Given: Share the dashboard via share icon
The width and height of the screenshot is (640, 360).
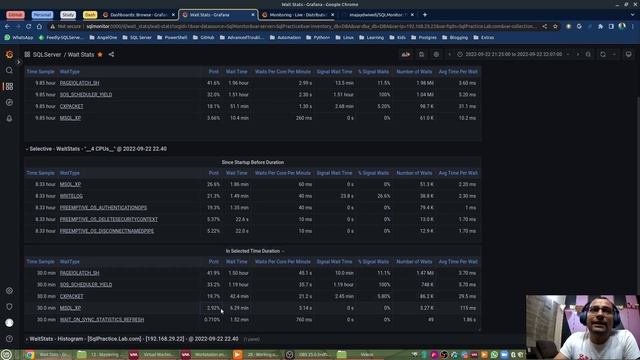Looking at the screenshot, I should point(111,54).
